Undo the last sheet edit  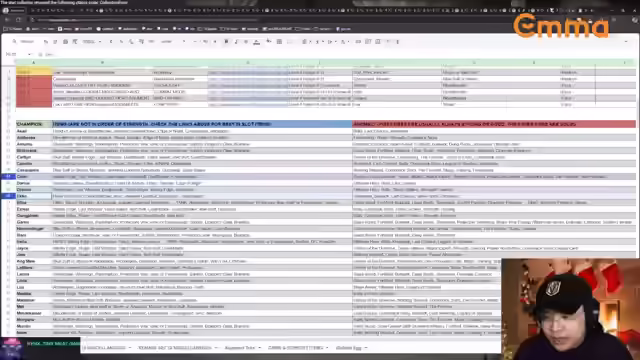click(x=45, y=42)
